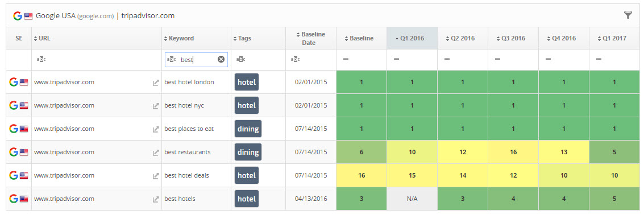
Task: Open Q1 2017 equals filter operator
Action: (599, 59)
